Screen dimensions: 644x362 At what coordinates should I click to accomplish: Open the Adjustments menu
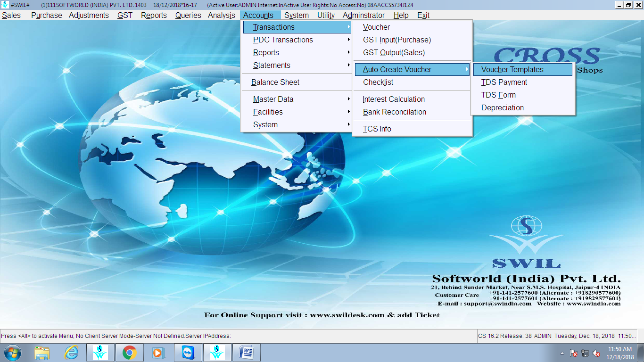tap(89, 15)
